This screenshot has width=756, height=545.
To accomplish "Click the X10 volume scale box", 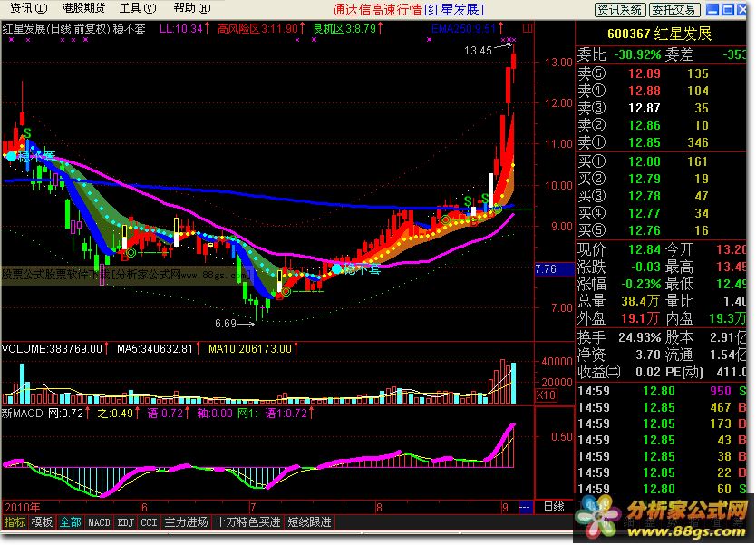I will point(547,395).
